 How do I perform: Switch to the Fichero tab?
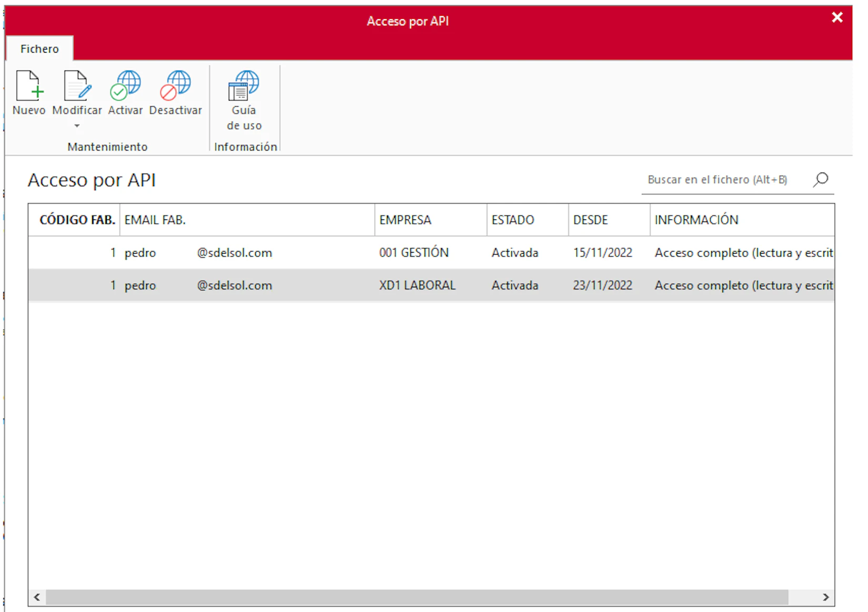(x=39, y=49)
